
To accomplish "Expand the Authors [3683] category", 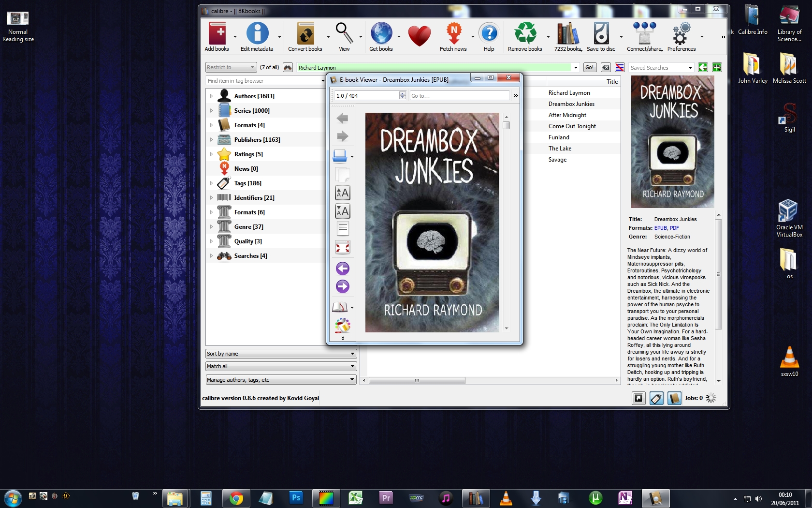I will coord(211,96).
